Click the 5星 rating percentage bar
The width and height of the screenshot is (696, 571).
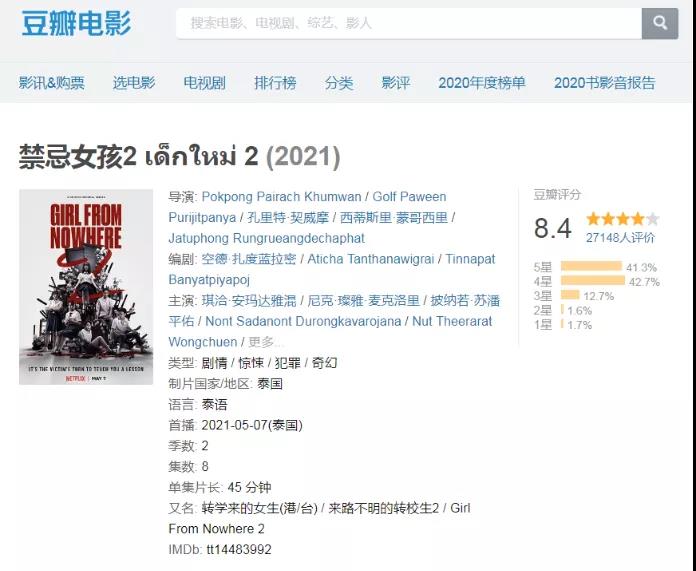point(591,266)
